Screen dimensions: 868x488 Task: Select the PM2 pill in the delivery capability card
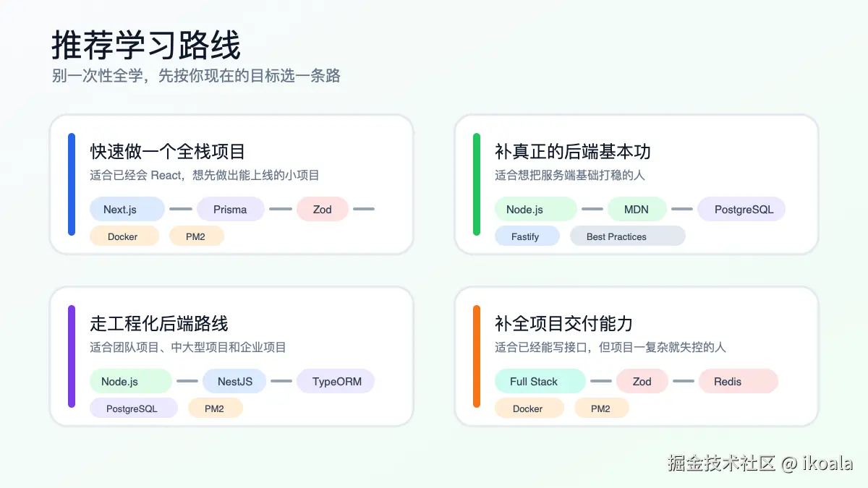tap(602, 408)
